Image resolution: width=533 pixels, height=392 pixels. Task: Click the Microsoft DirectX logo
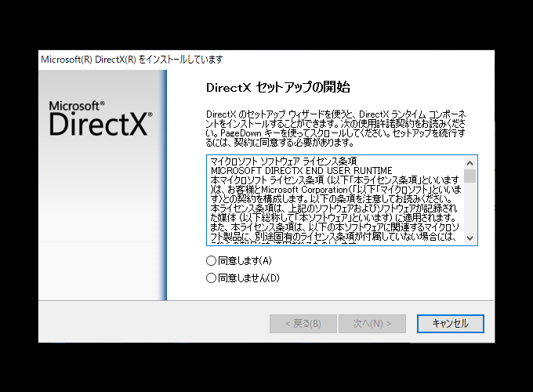coord(100,118)
